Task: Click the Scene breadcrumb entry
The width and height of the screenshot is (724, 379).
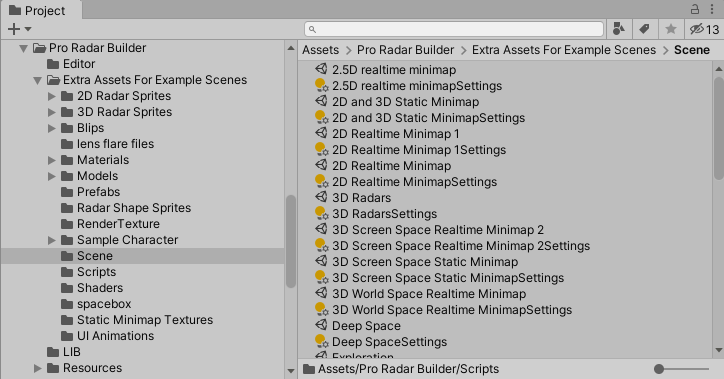Action: [692, 50]
